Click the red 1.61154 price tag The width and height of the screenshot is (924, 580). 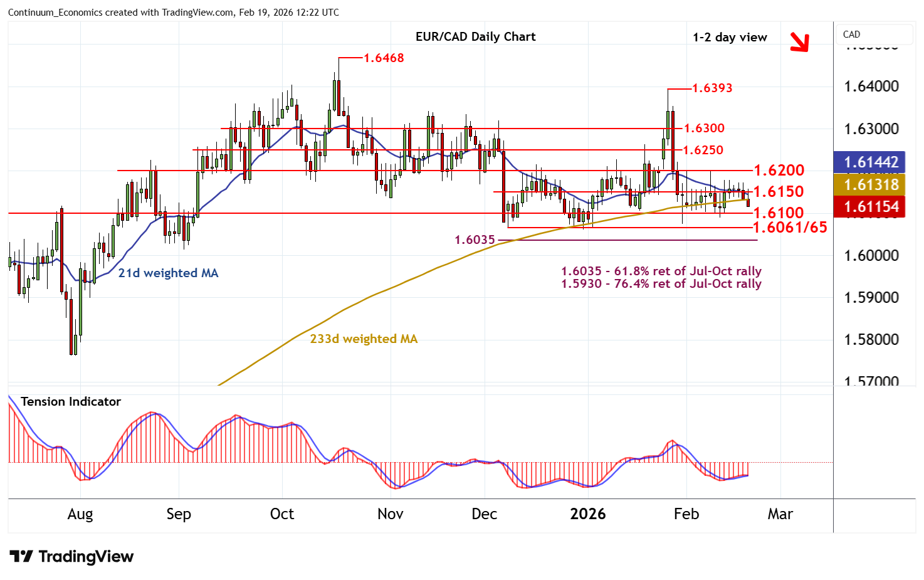tap(871, 207)
